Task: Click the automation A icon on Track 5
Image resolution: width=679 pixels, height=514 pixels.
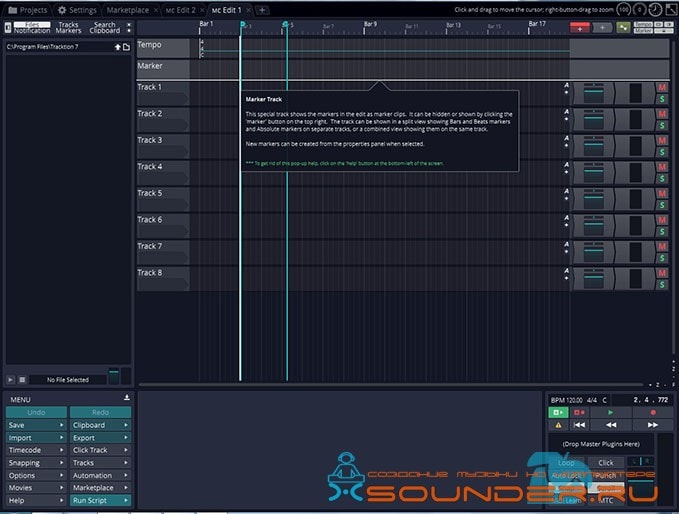Action: 566,191
